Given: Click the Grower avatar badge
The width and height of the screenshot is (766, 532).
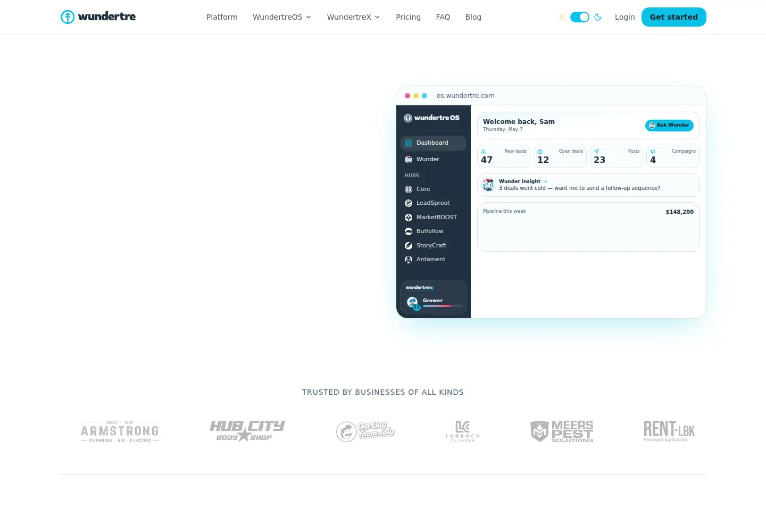Looking at the screenshot, I should pos(413,303).
